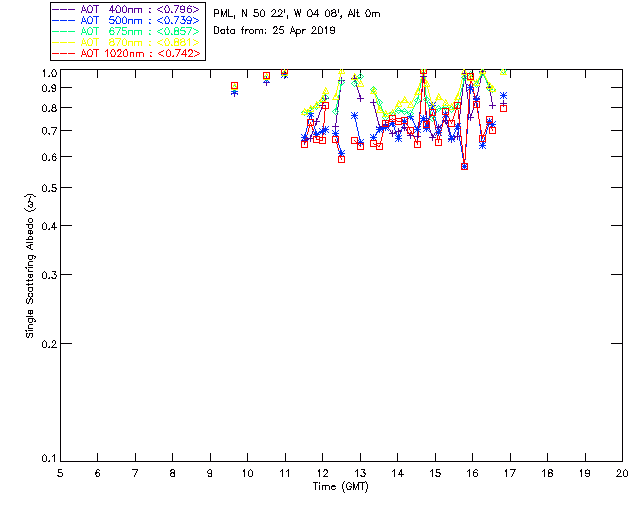640x512 pixels.
Task: Click the y-axis tick label 0.1
Action: (47, 458)
